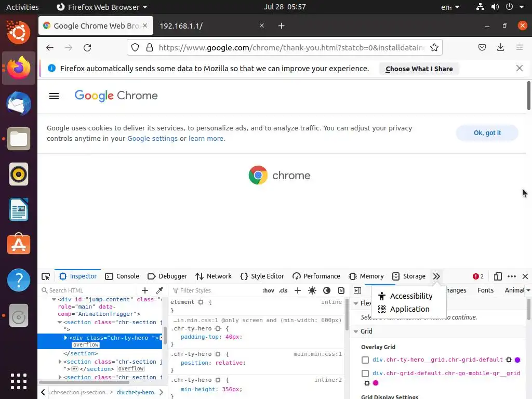Screen dimensions: 532x399
Task: Follow the learn more link
Action: click(x=206, y=139)
